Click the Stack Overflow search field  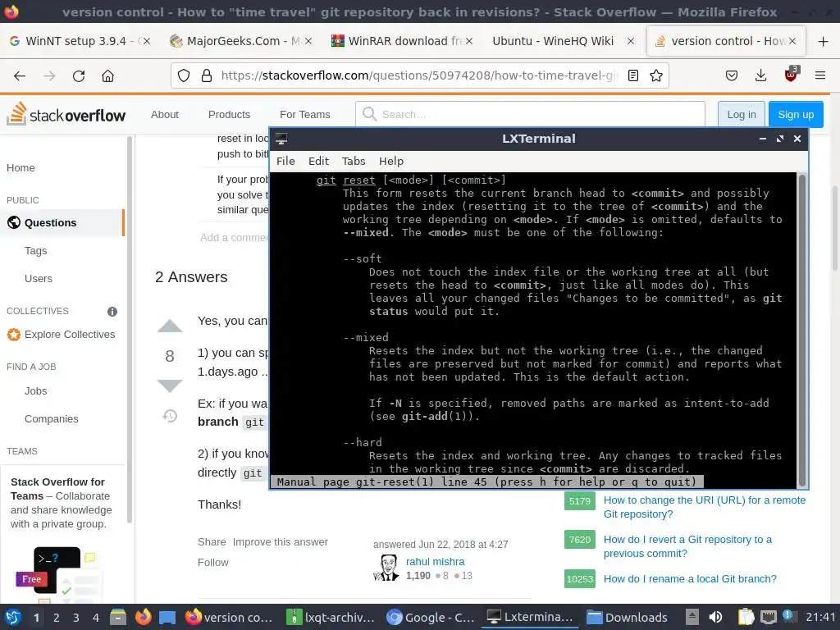[530, 114]
